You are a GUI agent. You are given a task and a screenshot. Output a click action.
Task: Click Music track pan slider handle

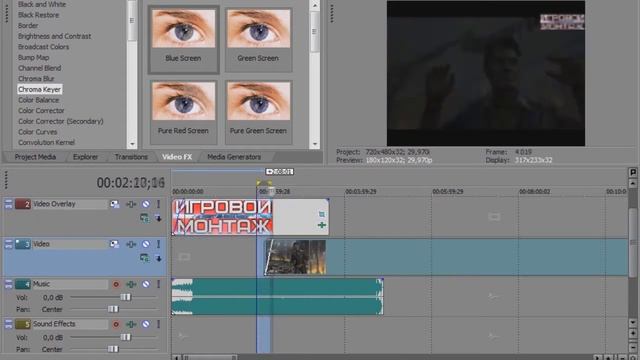pos(113,309)
